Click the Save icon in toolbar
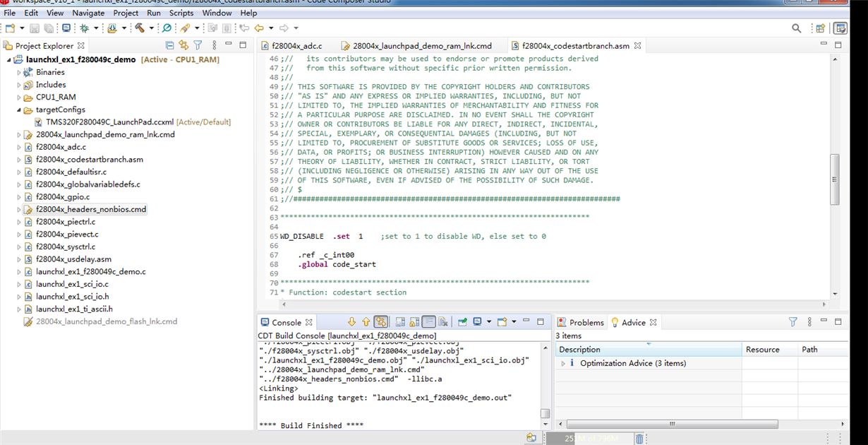Viewport: 868px width, 445px height. click(34, 28)
